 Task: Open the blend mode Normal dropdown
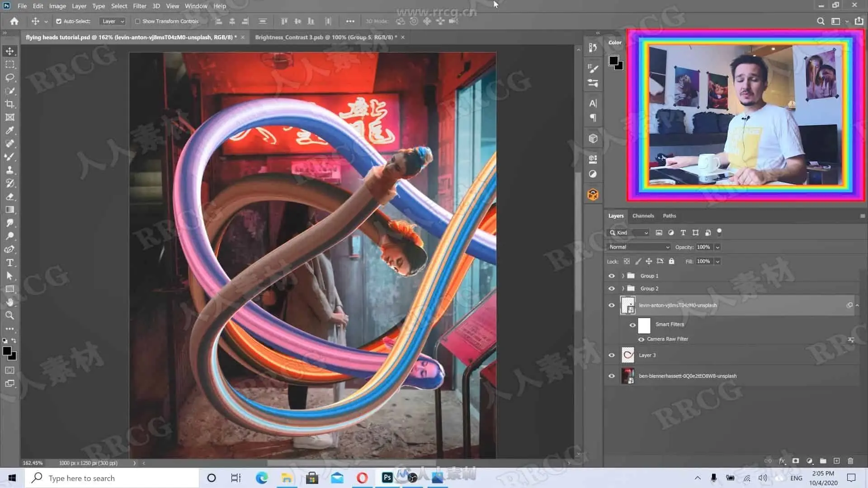pos(639,247)
